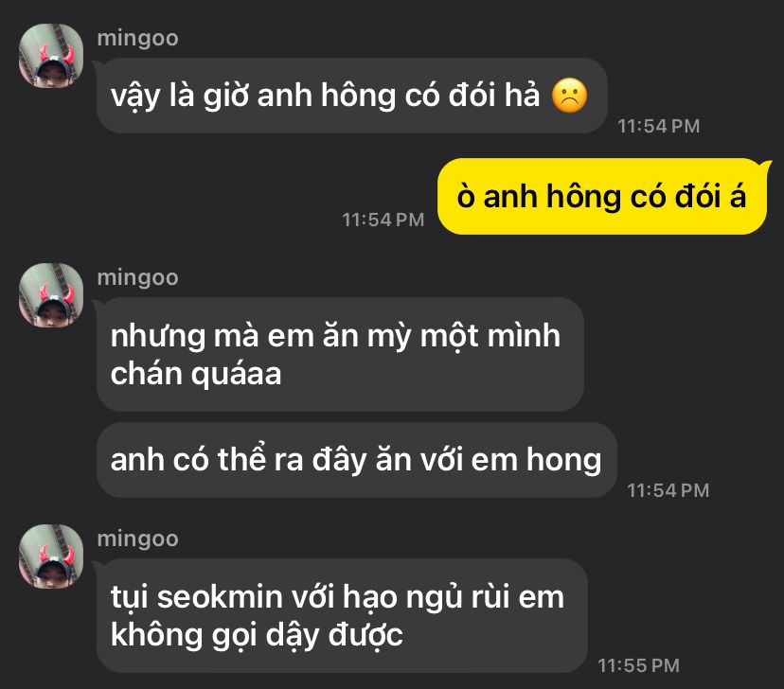
Task: Click the 11:55 PM timestamp
Action: [x=638, y=665]
